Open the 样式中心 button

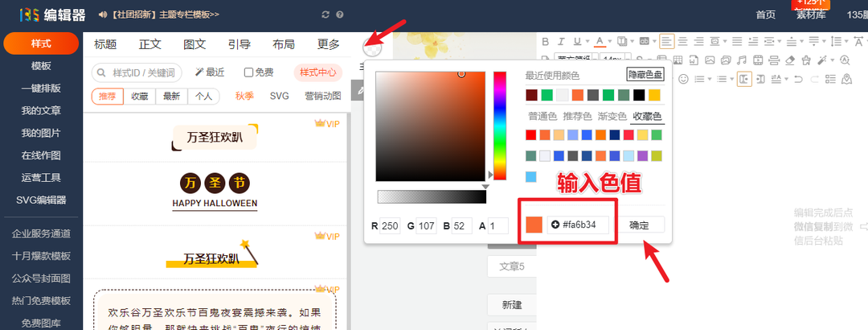click(x=317, y=72)
